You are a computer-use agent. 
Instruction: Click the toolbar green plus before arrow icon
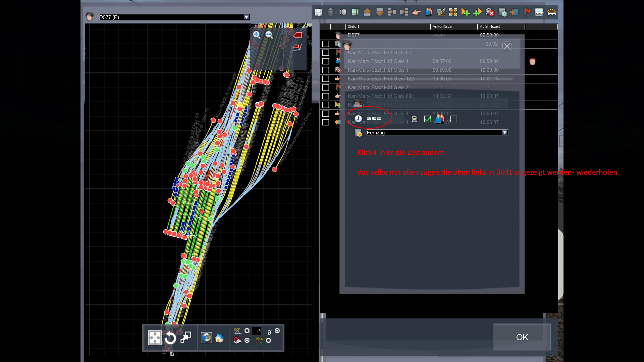click(478, 12)
